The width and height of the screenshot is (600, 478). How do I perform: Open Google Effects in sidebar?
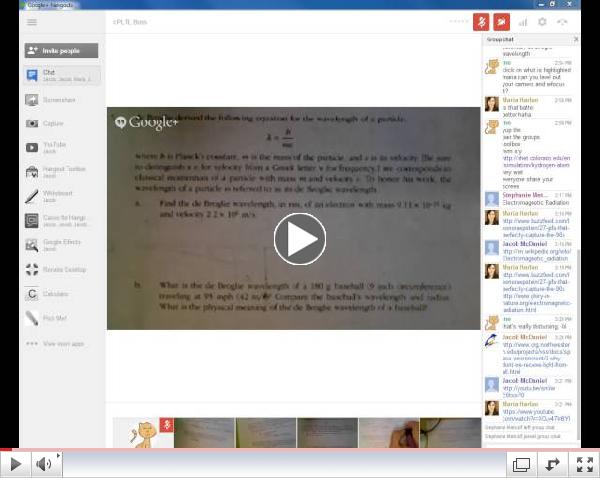[61, 245]
